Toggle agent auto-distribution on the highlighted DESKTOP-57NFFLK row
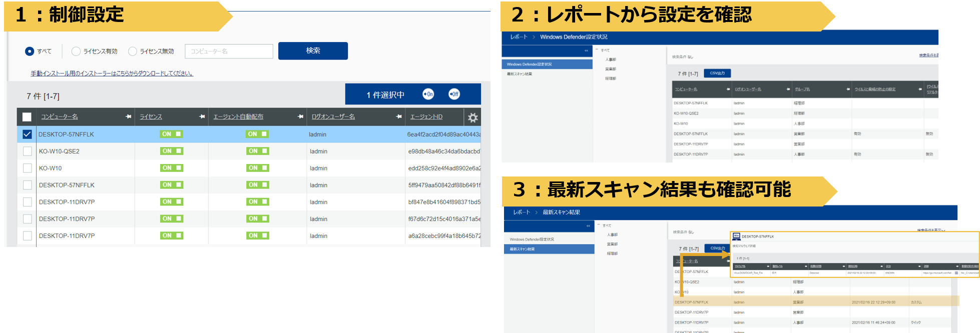The width and height of the screenshot is (980, 333). point(257,134)
